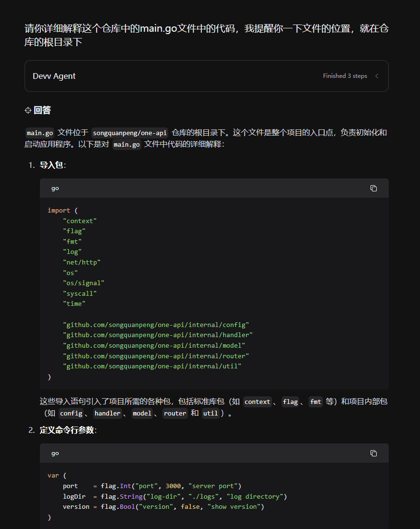420x529 pixels.
Task: Click the Devv Agent panel title
Action: pos(54,76)
